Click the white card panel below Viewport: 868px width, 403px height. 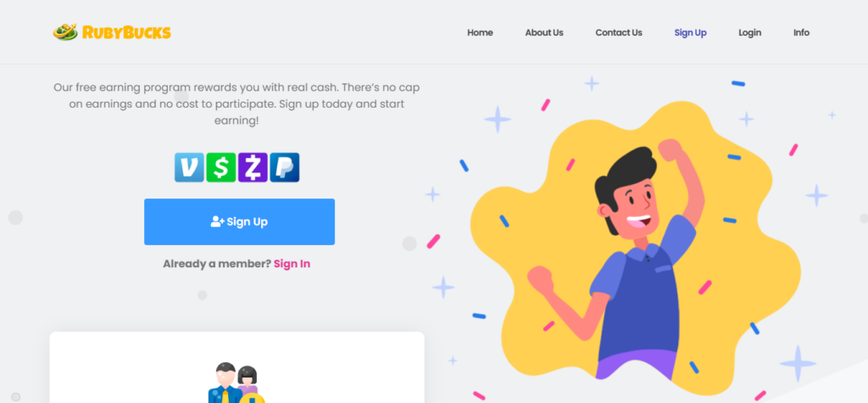click(237, 367)
